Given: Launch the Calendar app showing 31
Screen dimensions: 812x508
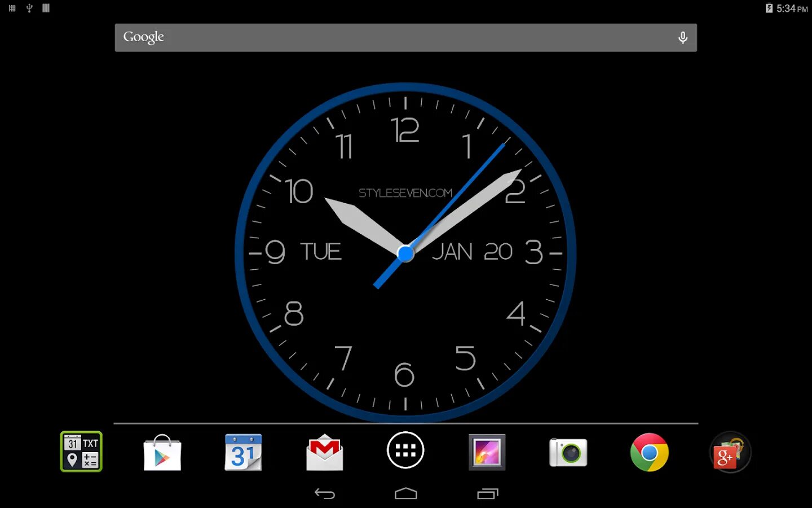Looking at the screenshot, I should [243, 452].
